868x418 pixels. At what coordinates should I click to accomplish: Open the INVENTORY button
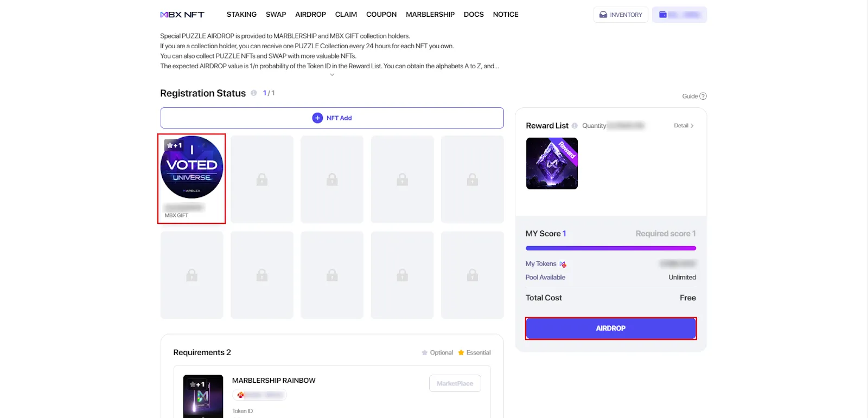621,15
